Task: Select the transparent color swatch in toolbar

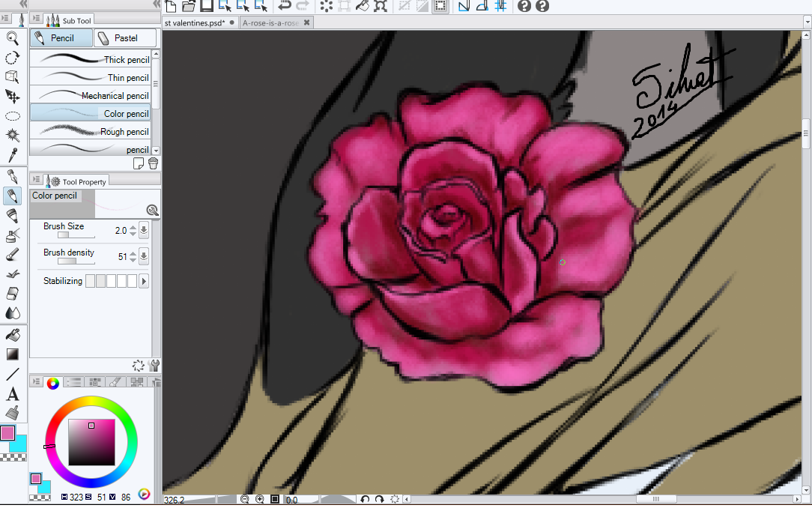Action: tap(13, 458)
